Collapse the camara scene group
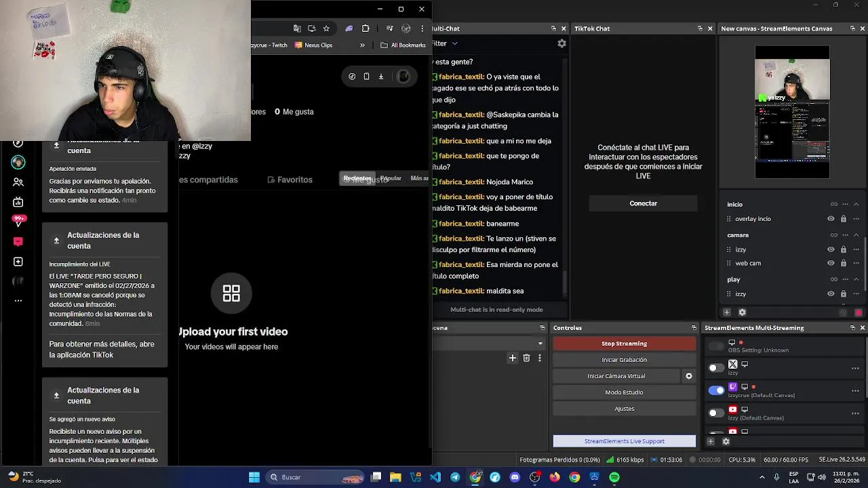Viewport: 868px width, 488px height. click(x=856, y=235)
